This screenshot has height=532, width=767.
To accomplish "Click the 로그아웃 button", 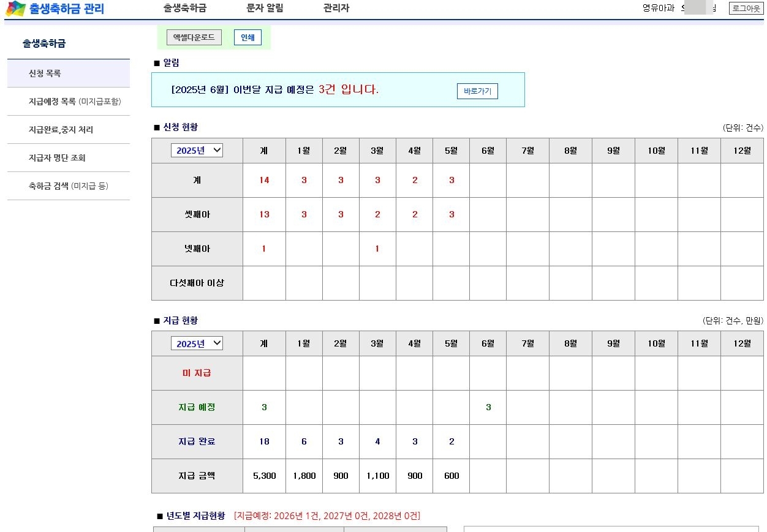I will pos(746,9).
